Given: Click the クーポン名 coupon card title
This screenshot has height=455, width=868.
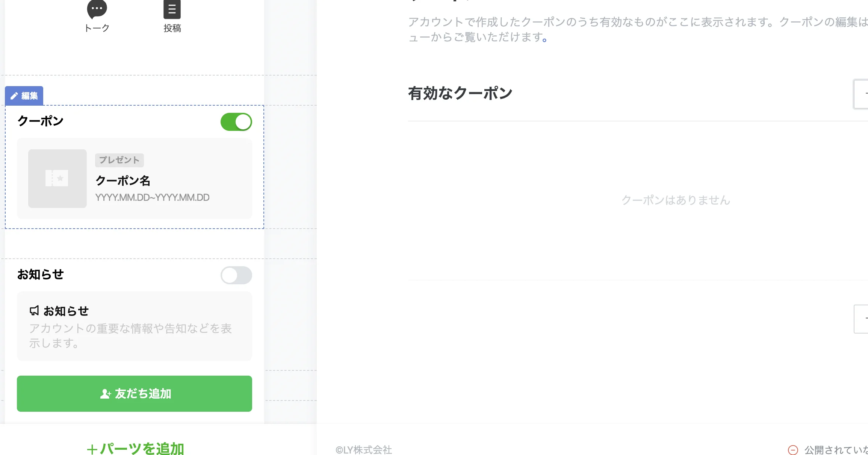Looking at the screenshot, I should [x=123, y=180].
